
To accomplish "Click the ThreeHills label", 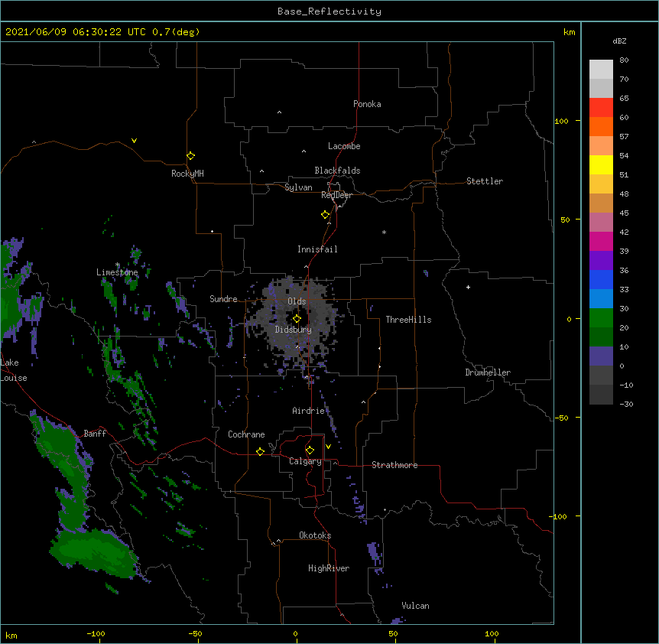I will (x=408, y=320).
